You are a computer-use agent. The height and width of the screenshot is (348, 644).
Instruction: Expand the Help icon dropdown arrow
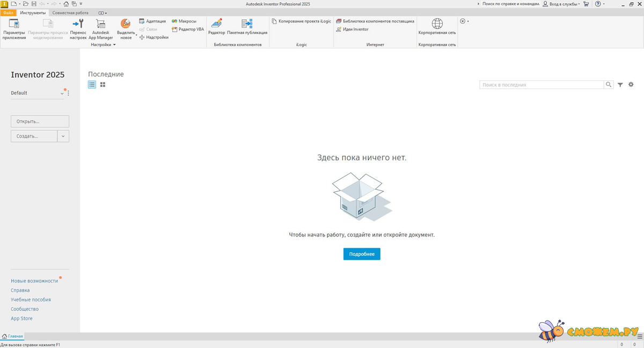(604, 4)
